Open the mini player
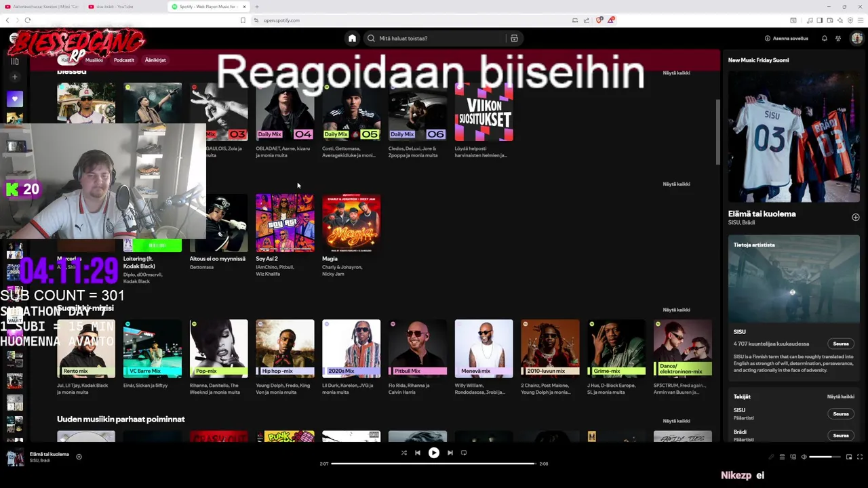 [x=848, y=457]
